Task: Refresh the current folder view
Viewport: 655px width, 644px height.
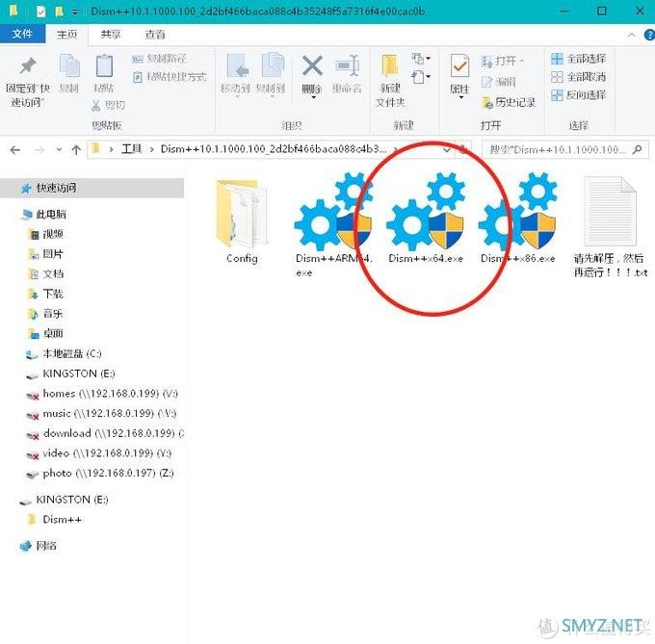Action: tap(463, 150)
